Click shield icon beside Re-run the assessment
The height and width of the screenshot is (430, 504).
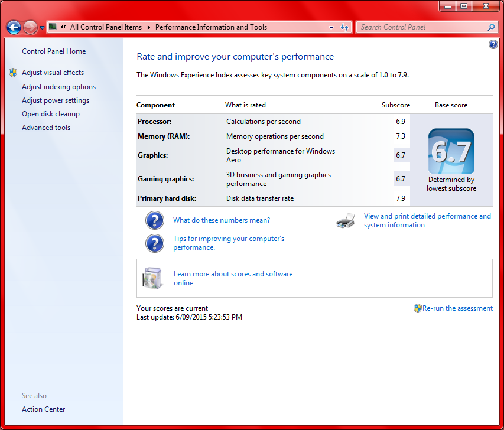pos(417,308)
